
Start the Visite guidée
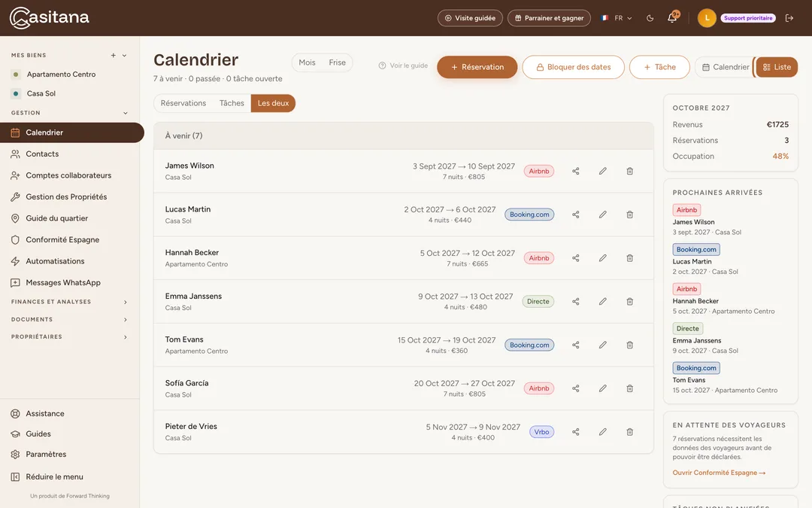click(x=470, y=18)
